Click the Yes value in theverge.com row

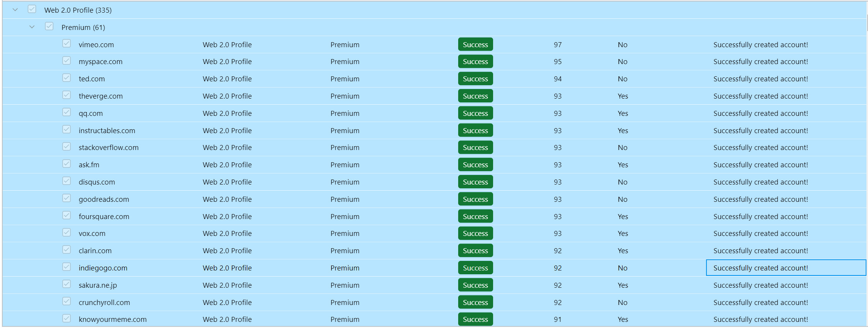623,96
